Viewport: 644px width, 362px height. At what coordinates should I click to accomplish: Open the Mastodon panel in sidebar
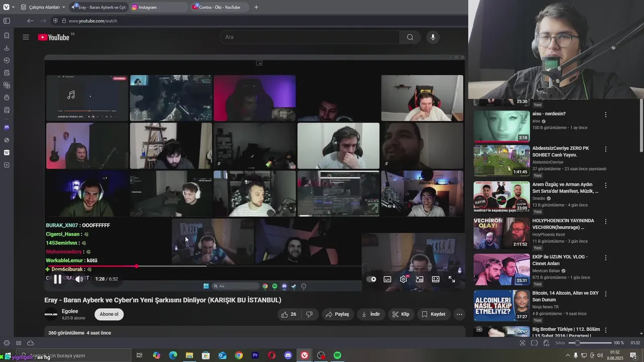(x=7, y=127)
